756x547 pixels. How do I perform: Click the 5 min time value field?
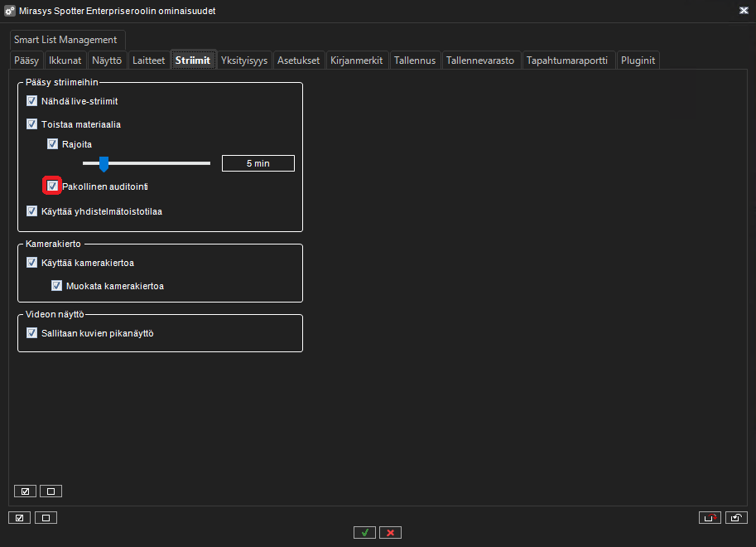click(x=258, y=162)
